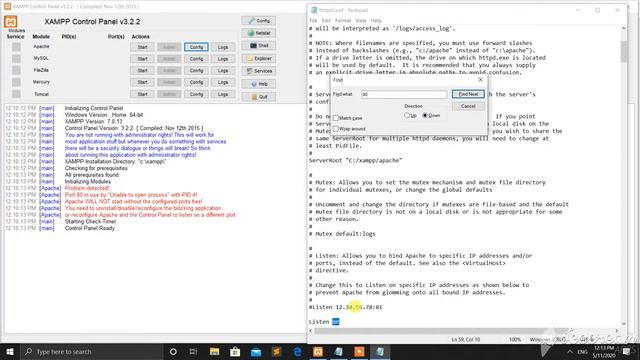
Task: Click 'Mutex default:logs' line in Notepad
Action: 342,234
